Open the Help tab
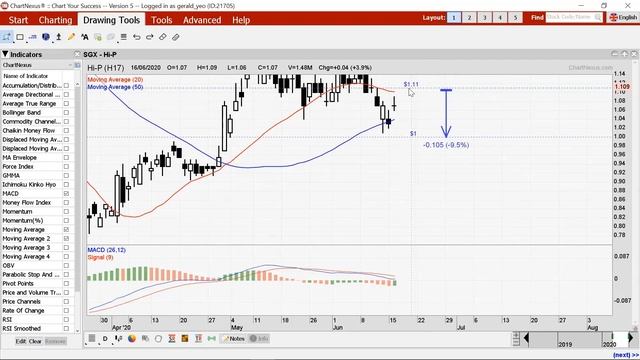The width and height of the screenshot is (640, 360). click(241, 20)
